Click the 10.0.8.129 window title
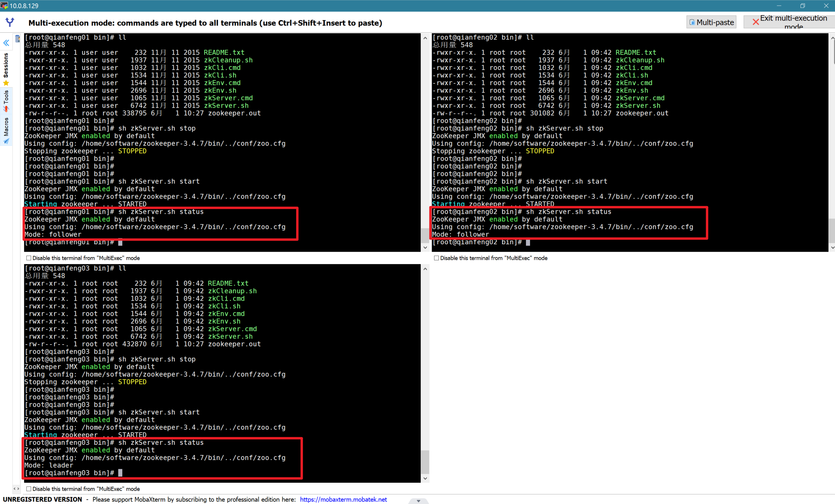835x504 pixels. (x=24, y=6)
